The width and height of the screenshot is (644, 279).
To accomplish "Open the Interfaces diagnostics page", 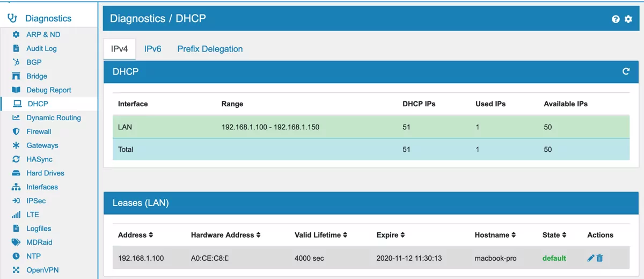I will point(42,187).
